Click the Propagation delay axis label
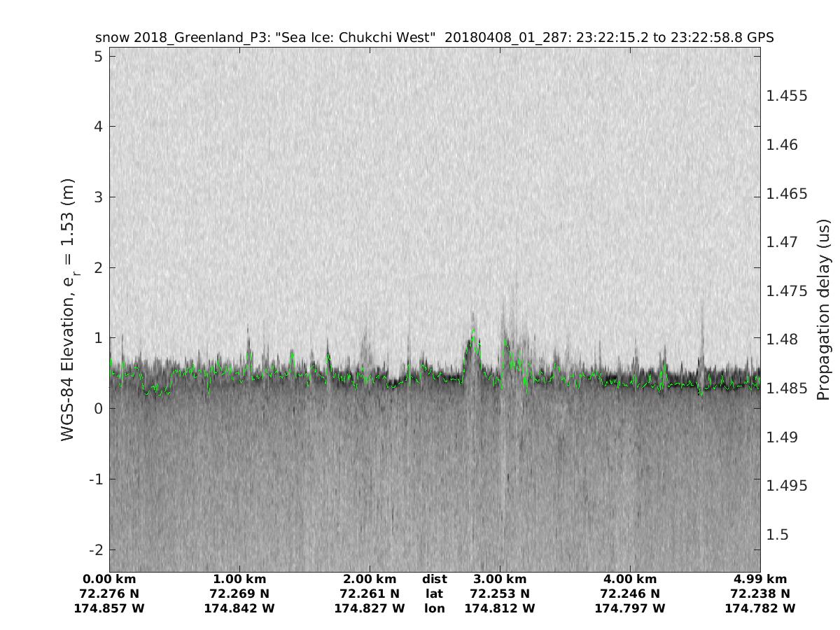The width and height of the screenshot is (840, 630). coord(822,309)
